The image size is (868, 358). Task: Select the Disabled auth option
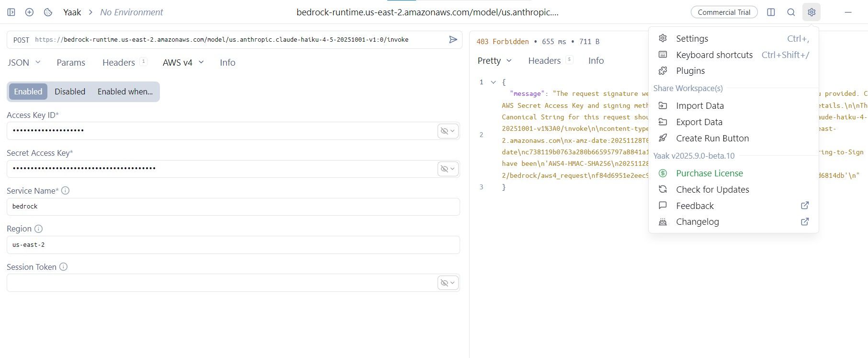70,92
